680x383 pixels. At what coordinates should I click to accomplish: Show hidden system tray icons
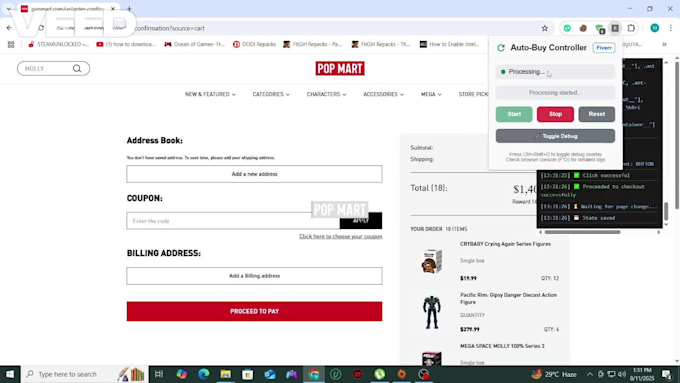[x=590, y=374]
